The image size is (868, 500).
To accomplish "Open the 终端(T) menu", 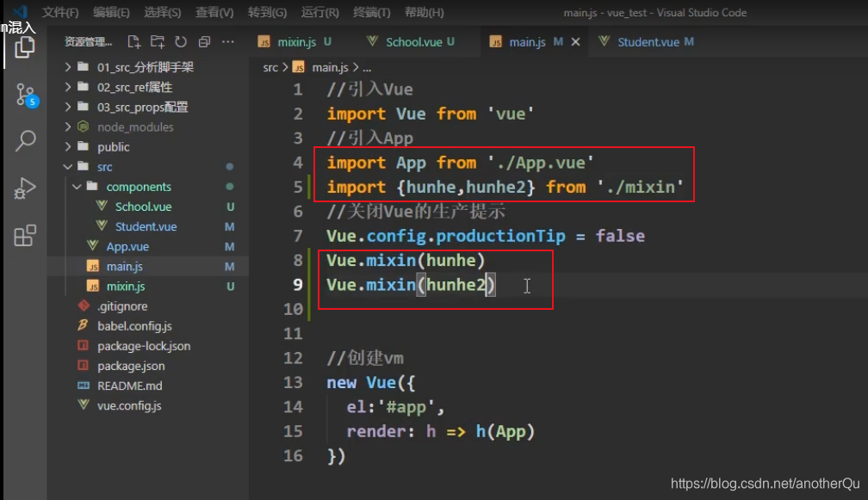I will pos(371,12).
